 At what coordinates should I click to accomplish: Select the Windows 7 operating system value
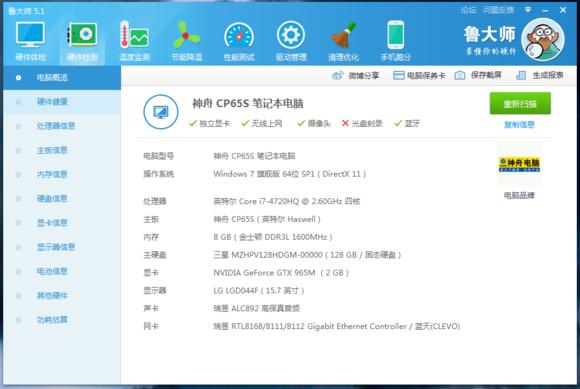[290, 174]
